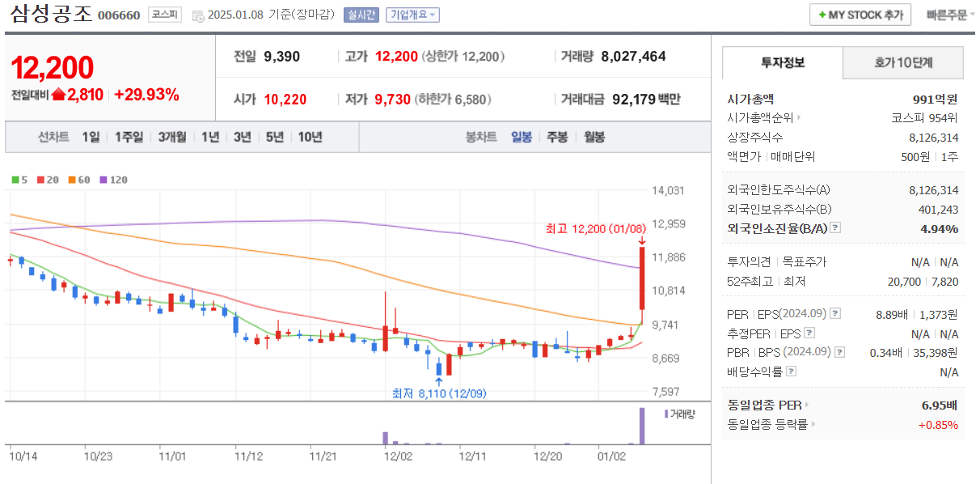
Task: Toggle the green 5-day moving average legend
Action: [x=19, y=180]
